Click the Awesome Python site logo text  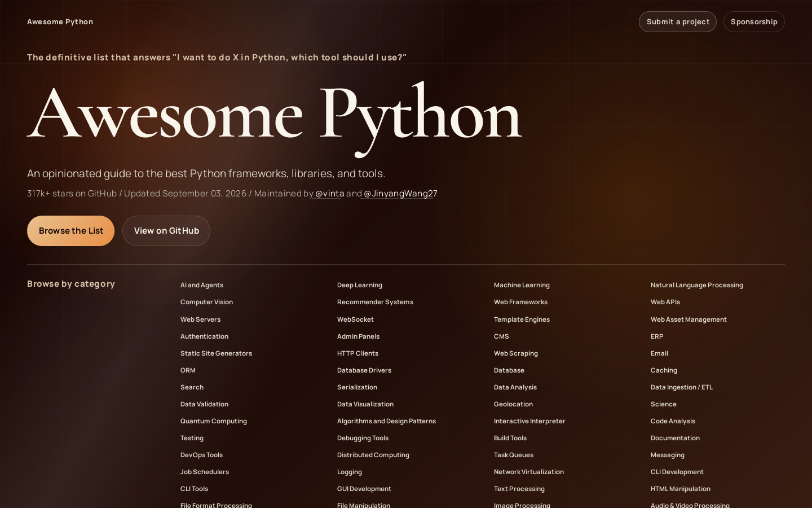coord(60,21)
